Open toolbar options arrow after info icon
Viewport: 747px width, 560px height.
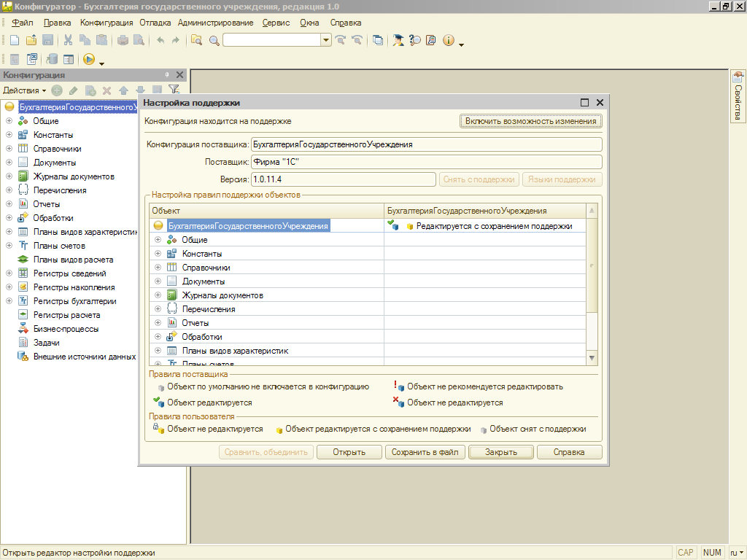click(x=461, y=44)
